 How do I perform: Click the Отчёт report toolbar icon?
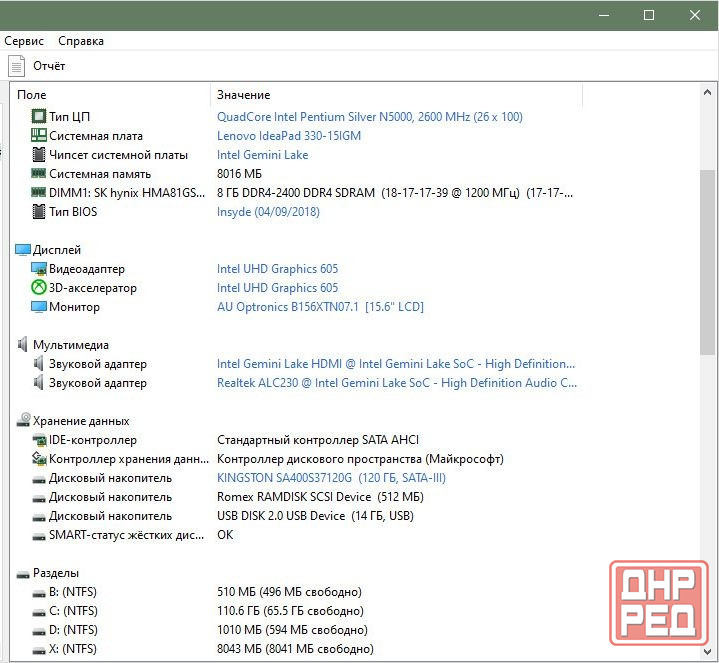pyautogui.click(x=16, y=66)
